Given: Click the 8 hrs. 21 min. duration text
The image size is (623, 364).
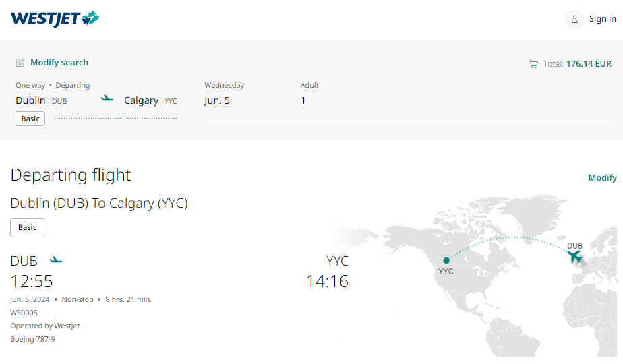Looking at the screenshot, I should 128,299.
